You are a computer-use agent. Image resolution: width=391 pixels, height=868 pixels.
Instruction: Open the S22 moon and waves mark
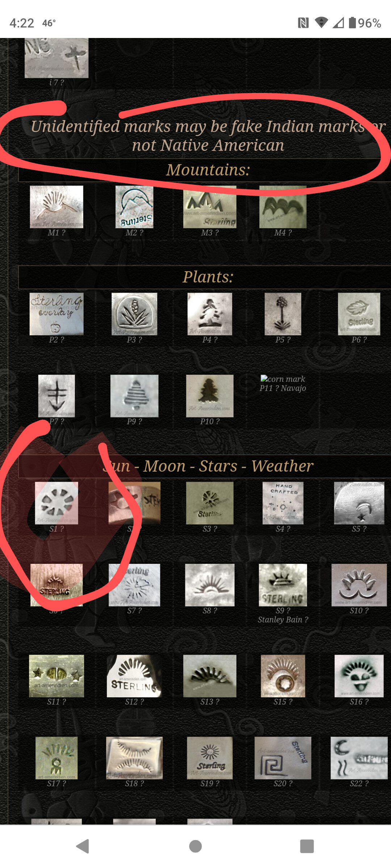pyautogui.click(x=359, y=758)
